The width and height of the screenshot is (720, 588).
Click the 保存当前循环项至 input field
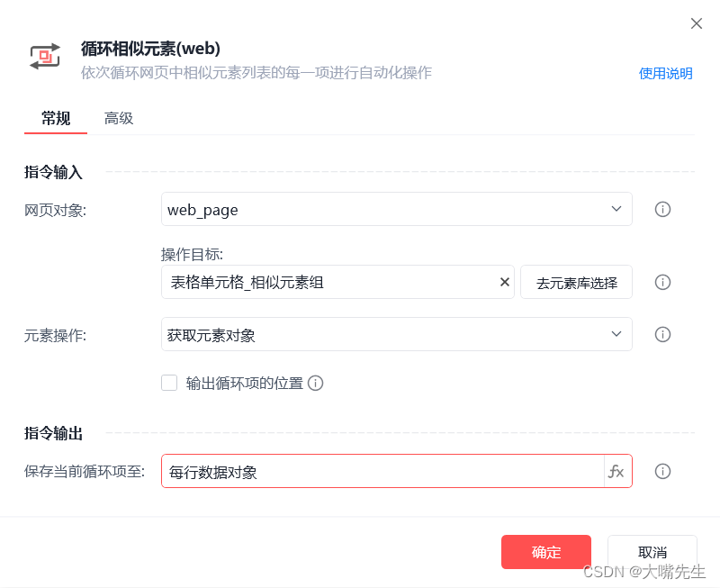(382, 471)
